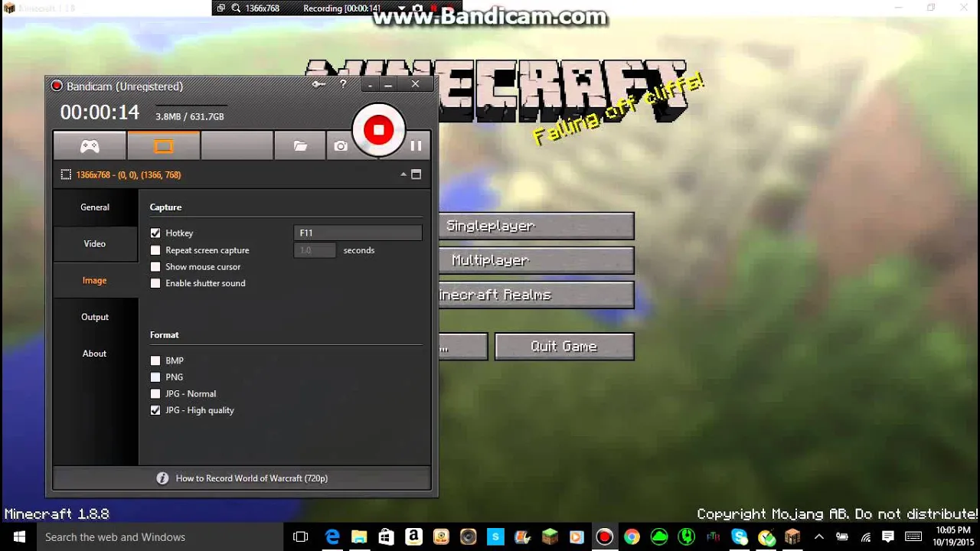
Task: Take a screenshot with Bandicam camera icon
Action: pyautogui.click(x=341, y=145)
